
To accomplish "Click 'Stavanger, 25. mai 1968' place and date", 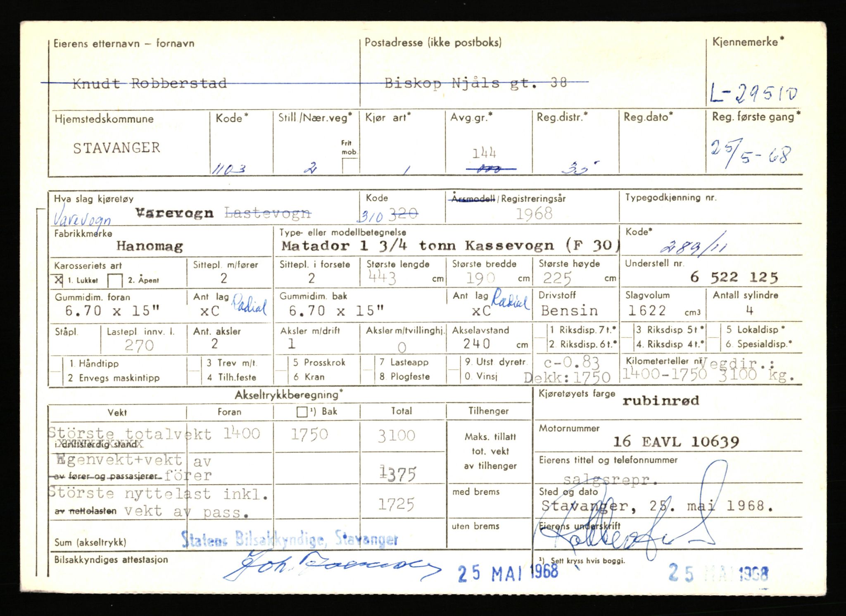I will 657,506.
